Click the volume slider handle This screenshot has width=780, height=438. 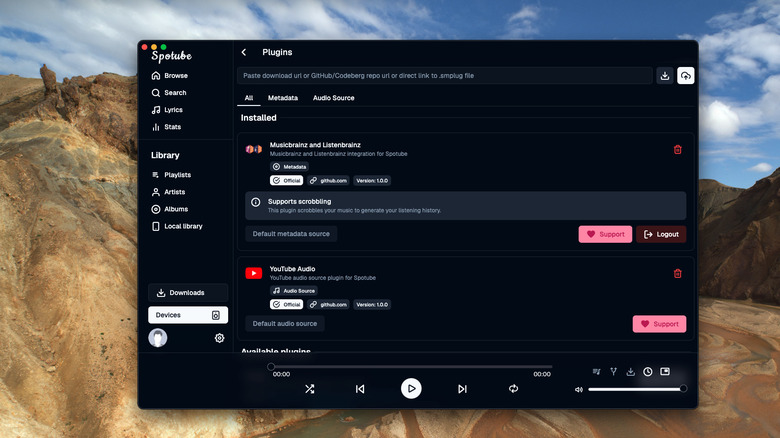(x=683, y=389)
